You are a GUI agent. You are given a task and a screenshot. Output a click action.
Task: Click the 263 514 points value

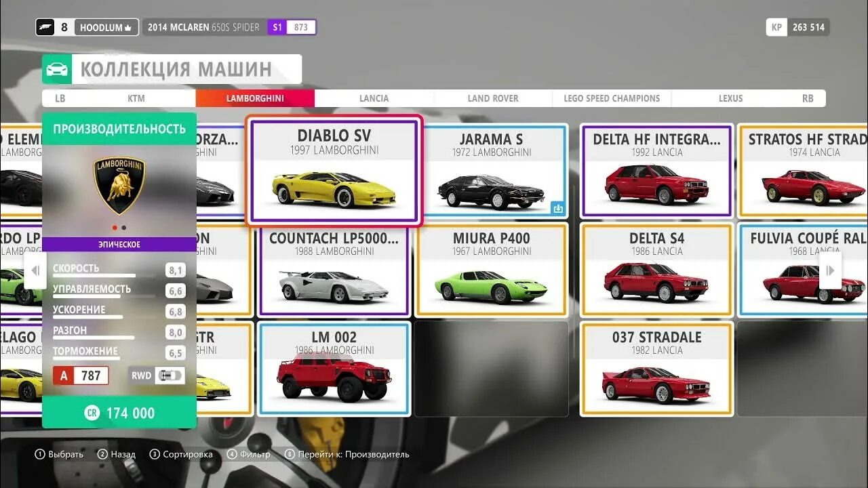808,28
